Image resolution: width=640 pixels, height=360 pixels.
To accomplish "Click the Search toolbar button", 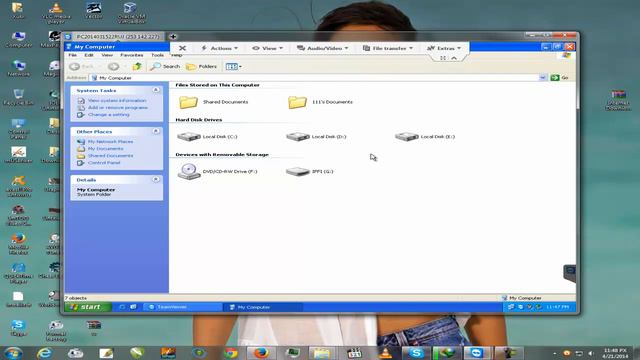I will coord(165,66).
